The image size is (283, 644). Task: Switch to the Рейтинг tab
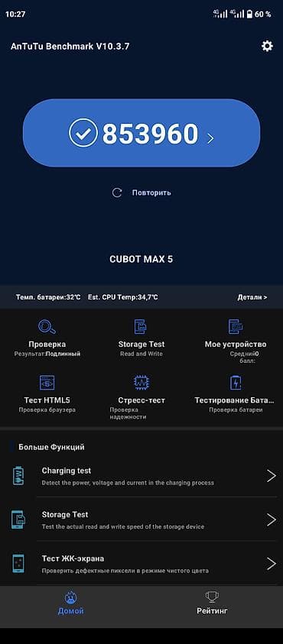pos(212,604)
